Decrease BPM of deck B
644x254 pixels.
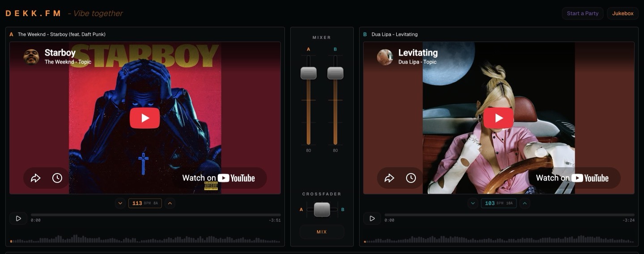point(473,204)
